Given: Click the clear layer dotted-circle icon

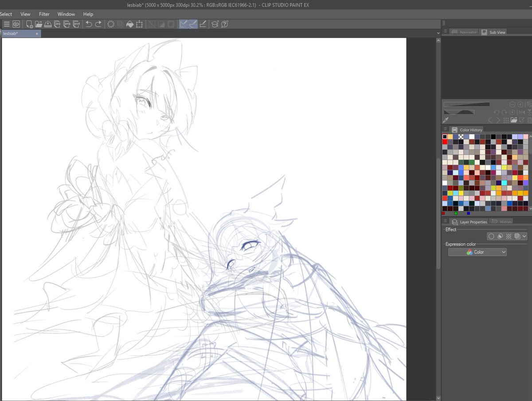Looking at the screenshot, I should point(111,24).
